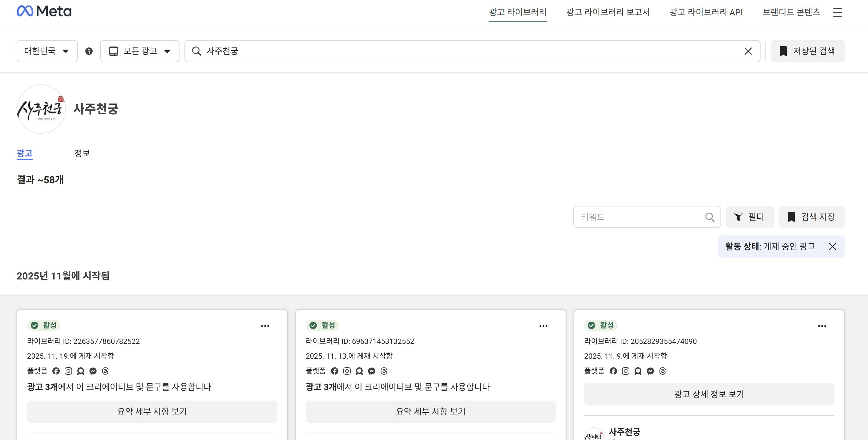
Task: Open the 광고 라이브러리 API menu item
Action: pos(706,12)
